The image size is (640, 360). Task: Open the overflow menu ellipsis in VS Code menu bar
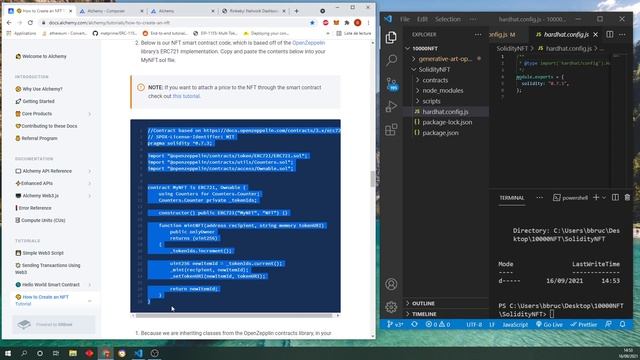pos(473,19)
